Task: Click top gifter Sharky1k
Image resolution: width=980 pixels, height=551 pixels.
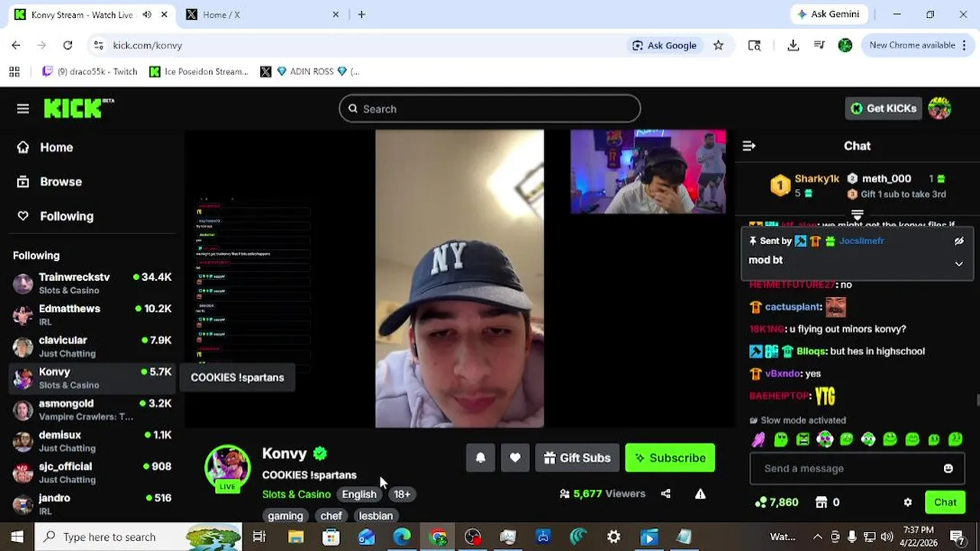Action: pos(817,178)
